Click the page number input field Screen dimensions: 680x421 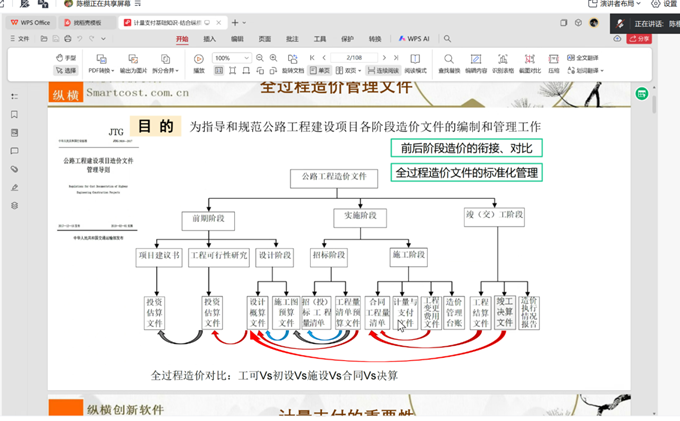point(351,58)
